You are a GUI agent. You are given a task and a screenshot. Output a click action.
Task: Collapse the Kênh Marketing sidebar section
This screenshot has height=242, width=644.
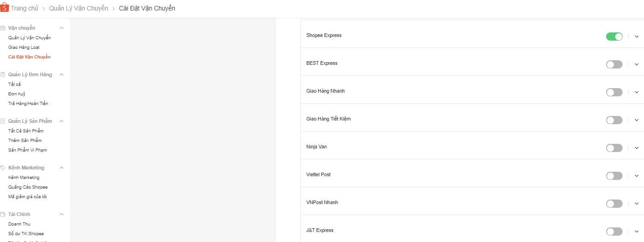click(x=62, y=168)
